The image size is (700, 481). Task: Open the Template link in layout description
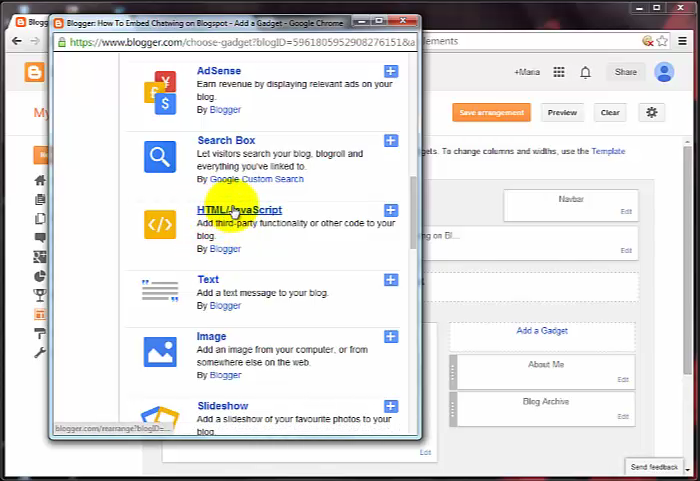tap(608, 151)
